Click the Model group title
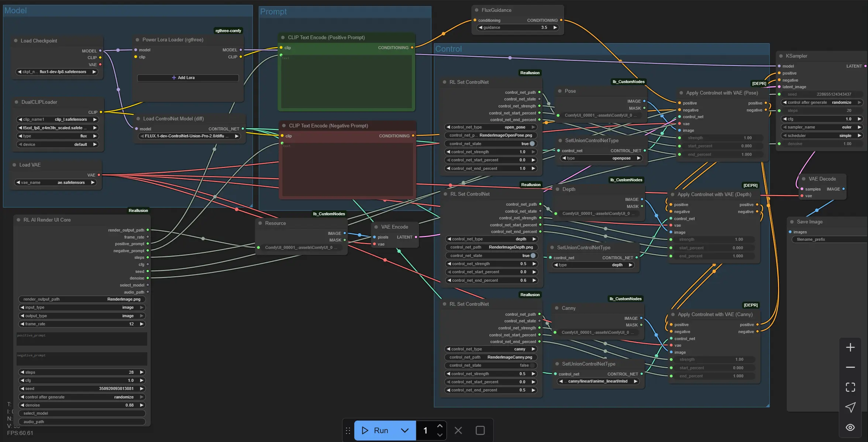Viewport: 868px width, 442px height. click(15, 10)
